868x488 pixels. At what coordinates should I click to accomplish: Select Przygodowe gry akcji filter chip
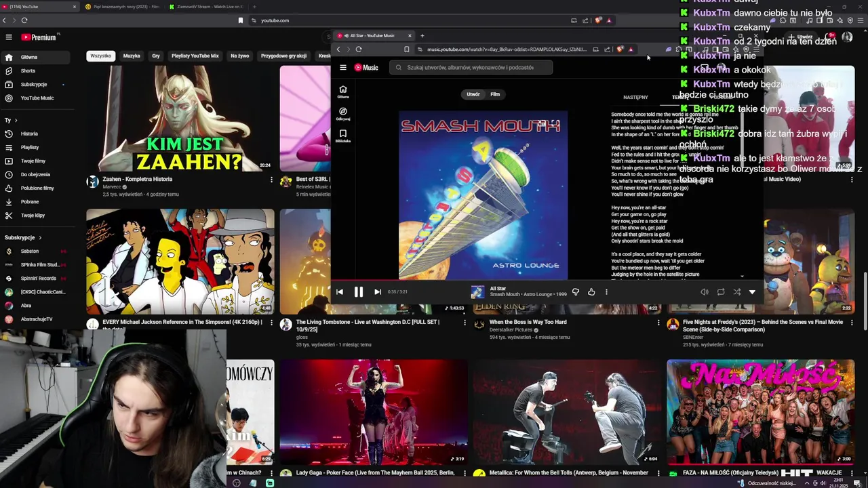tap(283, 56)
